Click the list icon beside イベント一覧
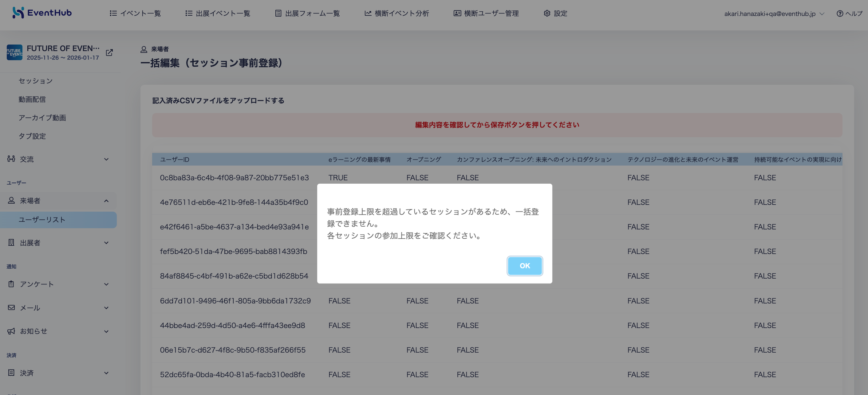868x395 pixels. [113, 13]
